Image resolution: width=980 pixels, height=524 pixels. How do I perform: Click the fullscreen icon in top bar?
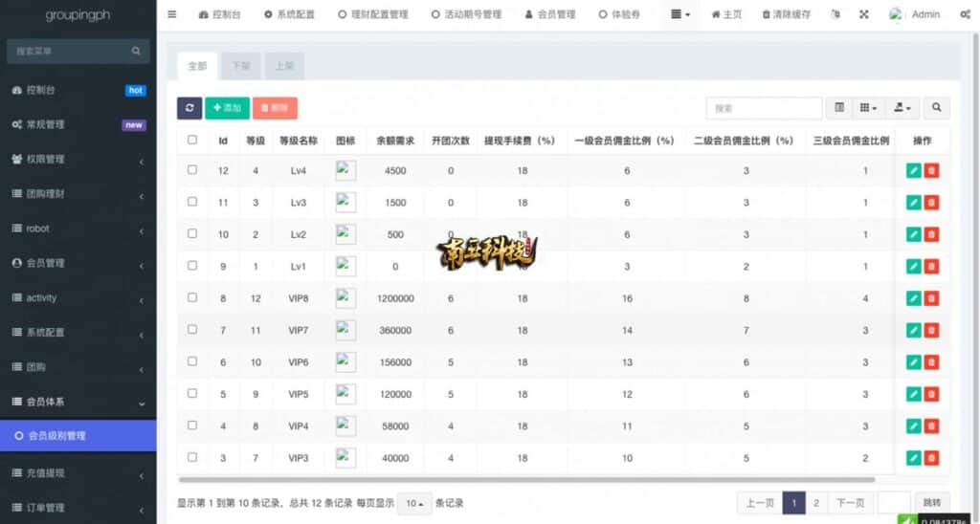[x=864, y=14]
